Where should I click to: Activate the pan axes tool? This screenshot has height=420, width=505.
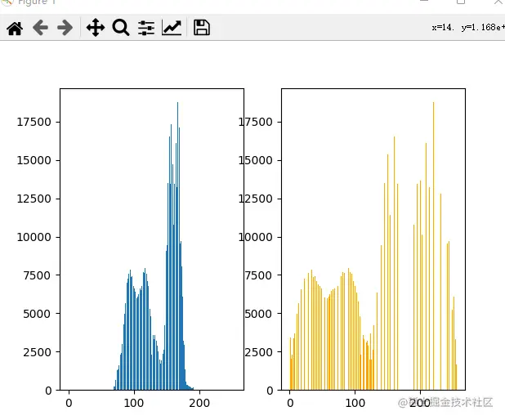click(x=96, y=28)
